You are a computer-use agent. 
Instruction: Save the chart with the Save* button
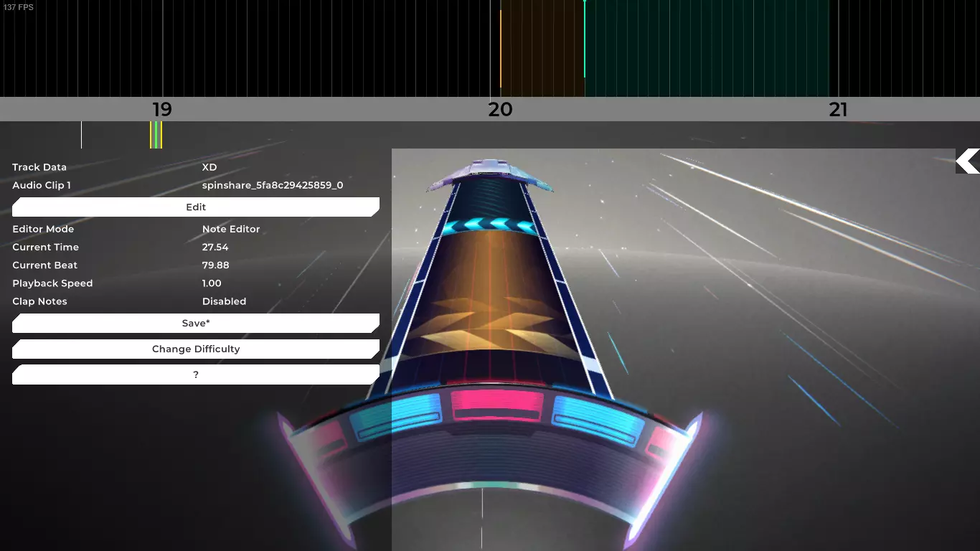pyautogui.click(x=196, y=324)
